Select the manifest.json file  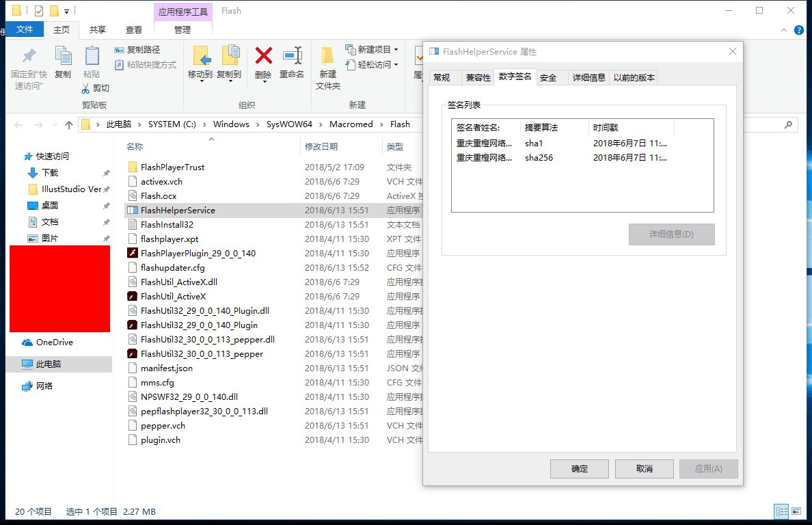click(x=166, y=368)
